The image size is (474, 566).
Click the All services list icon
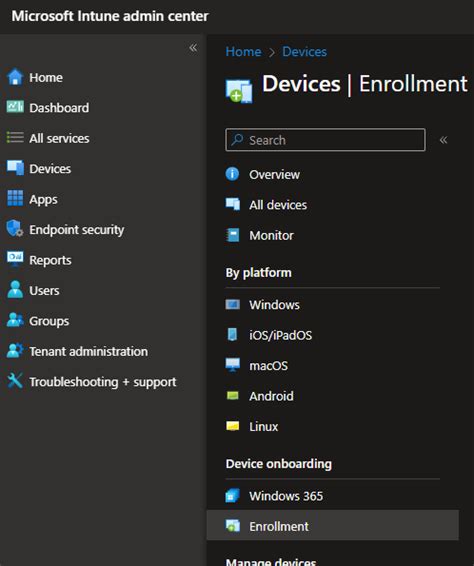pos(15,138)
